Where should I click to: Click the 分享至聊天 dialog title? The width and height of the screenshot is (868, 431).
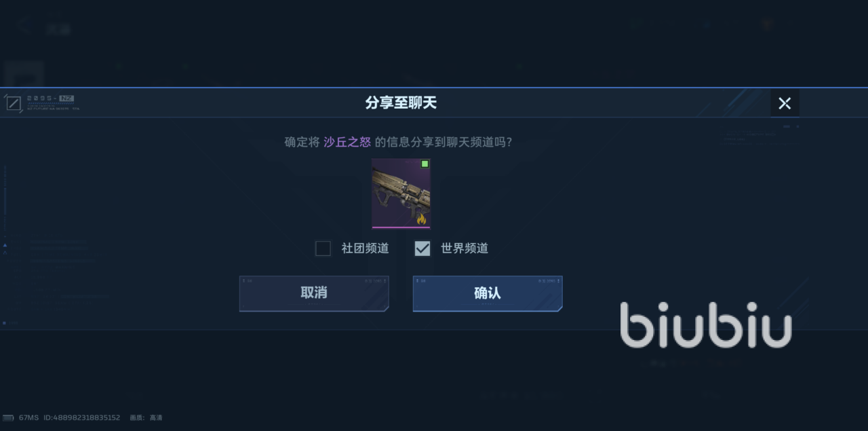coord(401,103)
